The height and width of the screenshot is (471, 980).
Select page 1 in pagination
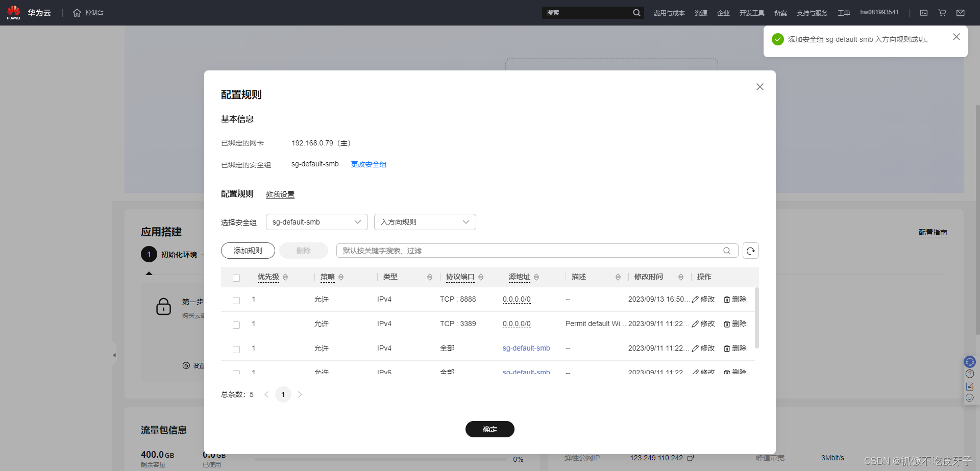pos(283,394)
